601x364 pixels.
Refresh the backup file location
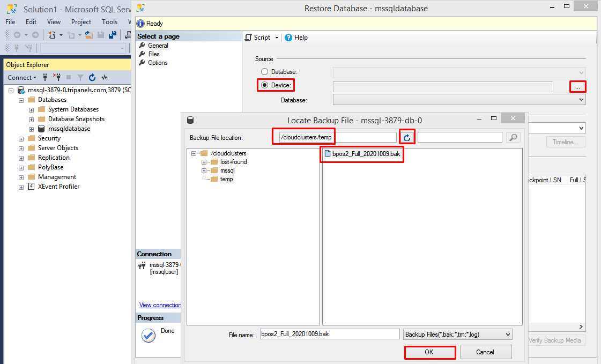407,138
